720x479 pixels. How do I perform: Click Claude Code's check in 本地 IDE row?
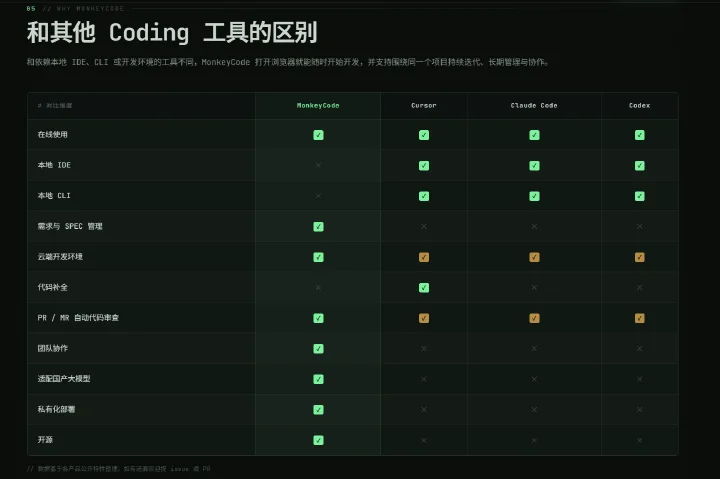[534, 165]
